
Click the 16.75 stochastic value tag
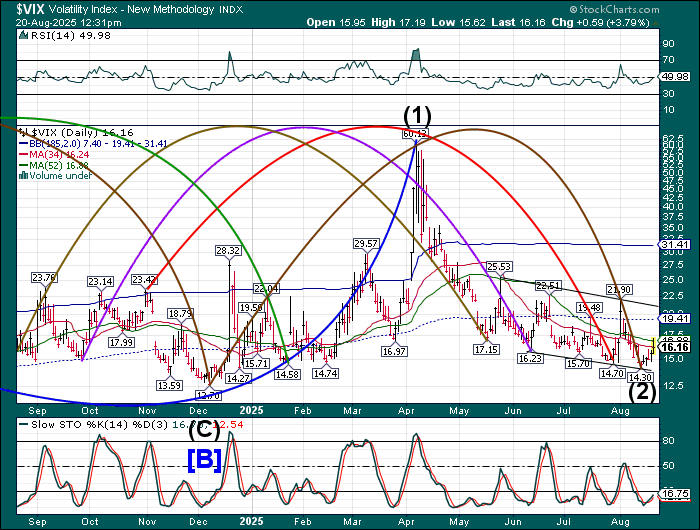676,493
